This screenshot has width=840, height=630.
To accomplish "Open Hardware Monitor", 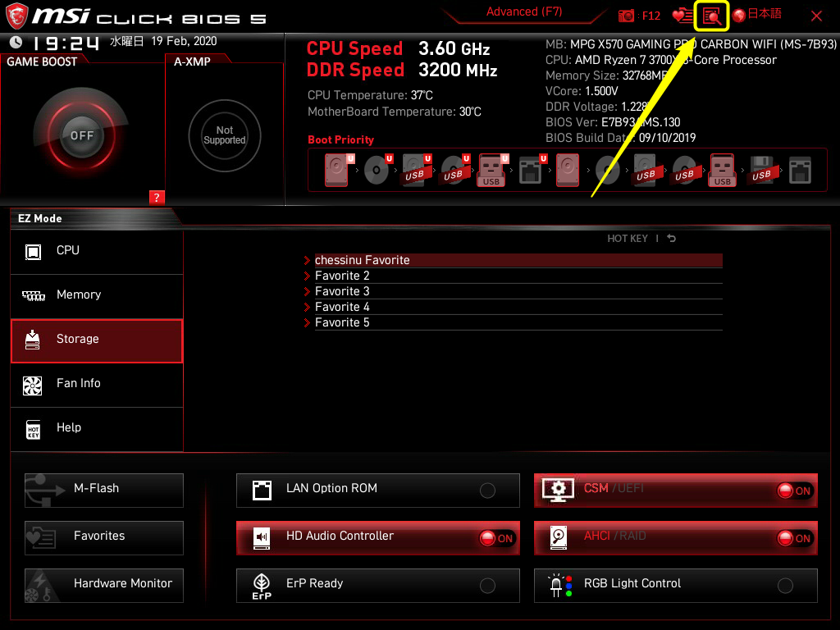I will coord(104,586).
